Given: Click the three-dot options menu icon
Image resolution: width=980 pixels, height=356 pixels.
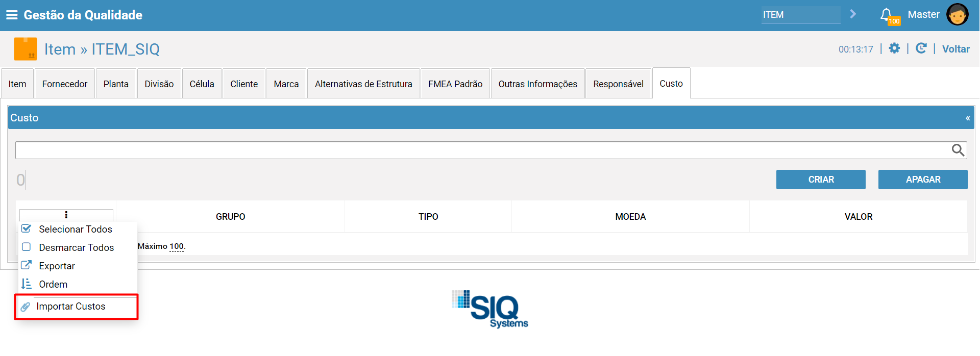Looking at the screenshot, I should [66, 215].
